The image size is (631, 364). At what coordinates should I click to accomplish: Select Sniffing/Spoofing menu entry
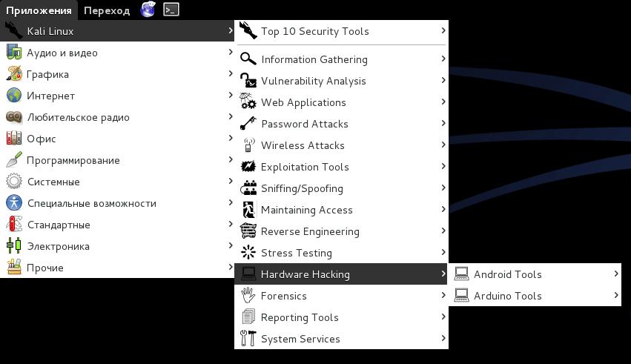pos(302,188)
